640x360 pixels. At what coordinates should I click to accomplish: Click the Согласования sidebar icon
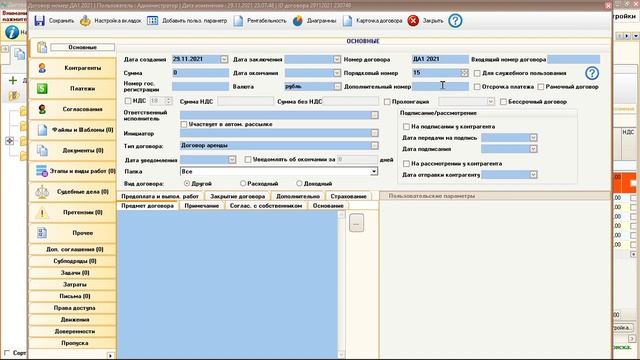42,109
